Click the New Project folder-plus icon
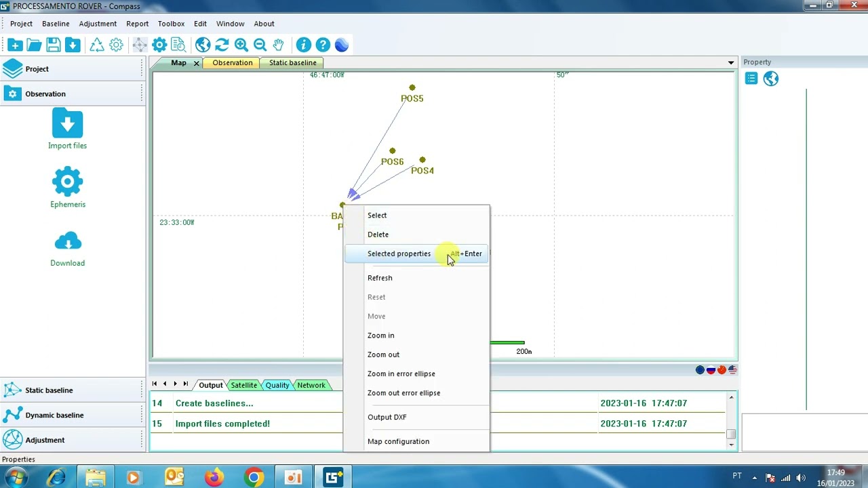Screen dimensions: 868x488 coord(15,45)
